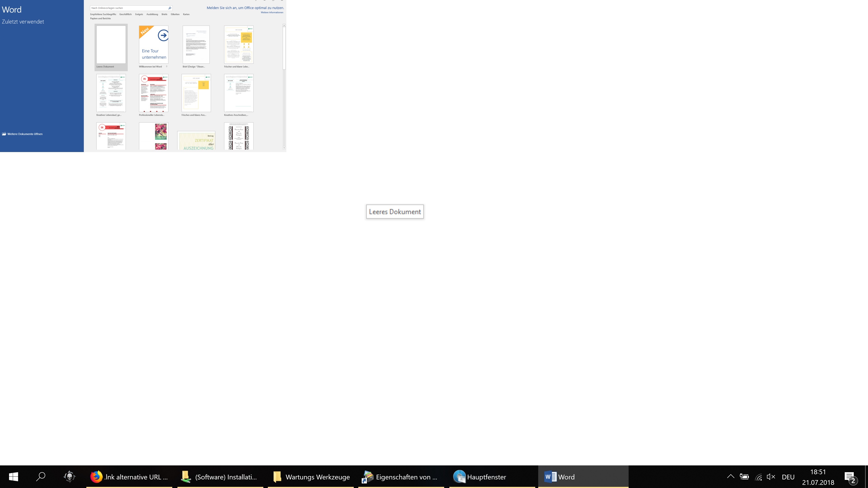Select the Geschäftlich suggested search term
This screenshot has height=488, width=868.
125,14
